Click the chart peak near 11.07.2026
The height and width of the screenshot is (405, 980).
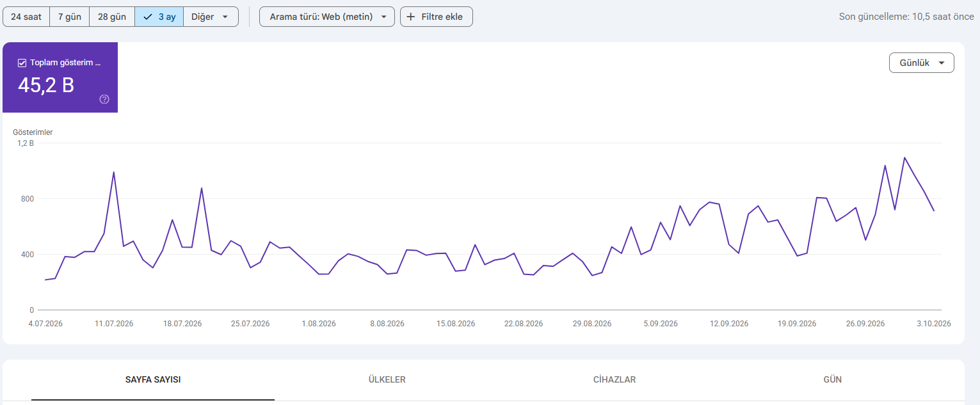(x=113, y=172)
